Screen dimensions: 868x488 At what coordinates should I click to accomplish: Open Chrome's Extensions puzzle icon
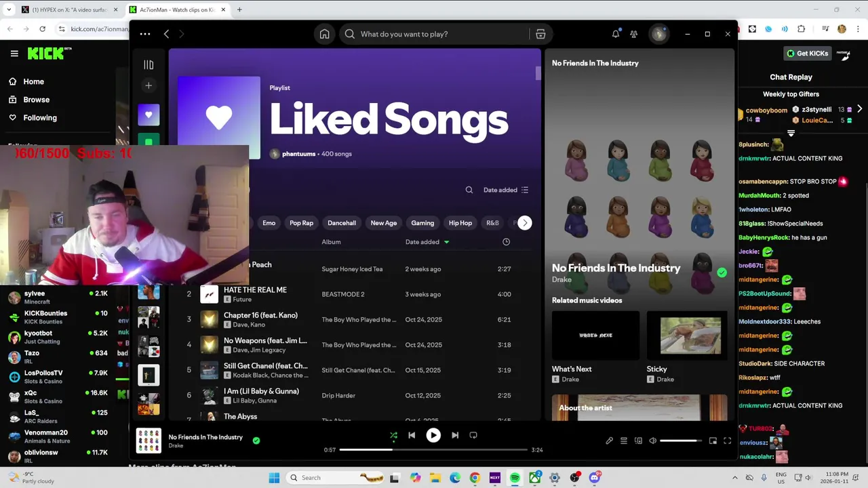tap(802, 29)
